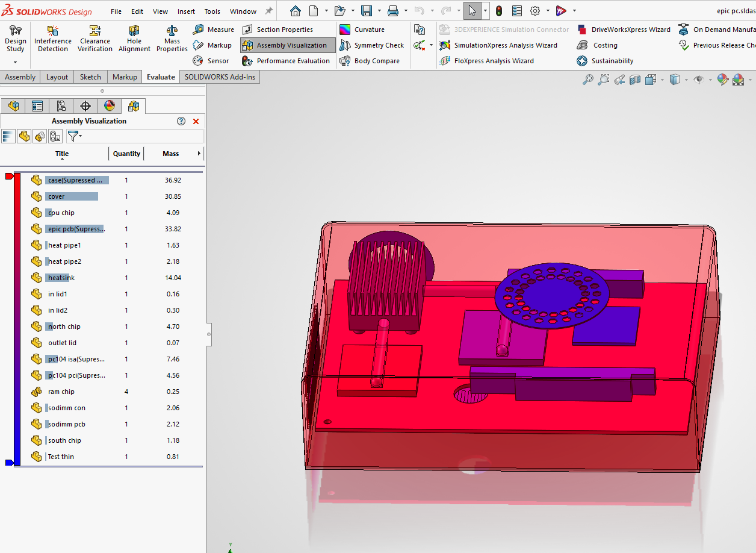This screenshot has height=553, width=756.
Task: Open the filter dropdown in Assembly Visualization
Action: [74, 136]
